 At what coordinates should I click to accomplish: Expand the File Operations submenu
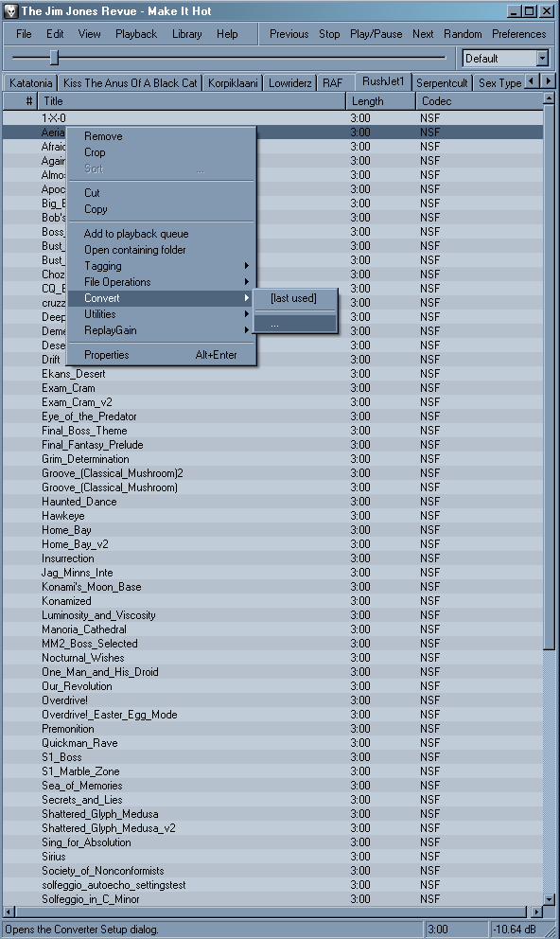click(162, 282)
